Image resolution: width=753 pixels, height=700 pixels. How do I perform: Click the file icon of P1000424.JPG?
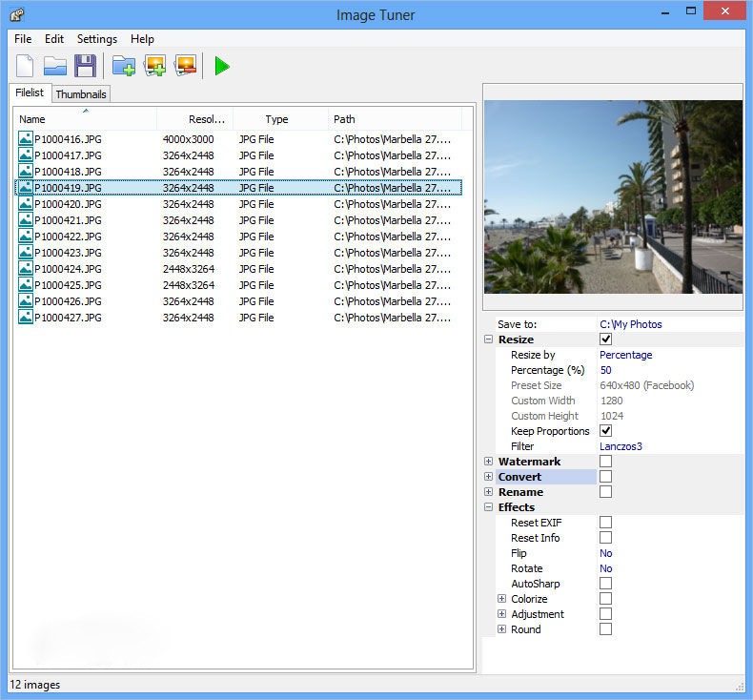[x=26, y=269]
